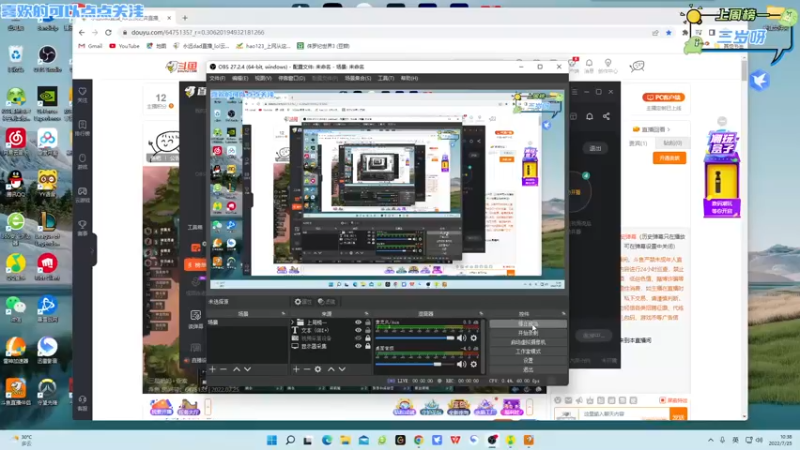Click 开始录制 button in OBS controls
Image resolution: width=800 pixels, height=450 pixels.
528,333
